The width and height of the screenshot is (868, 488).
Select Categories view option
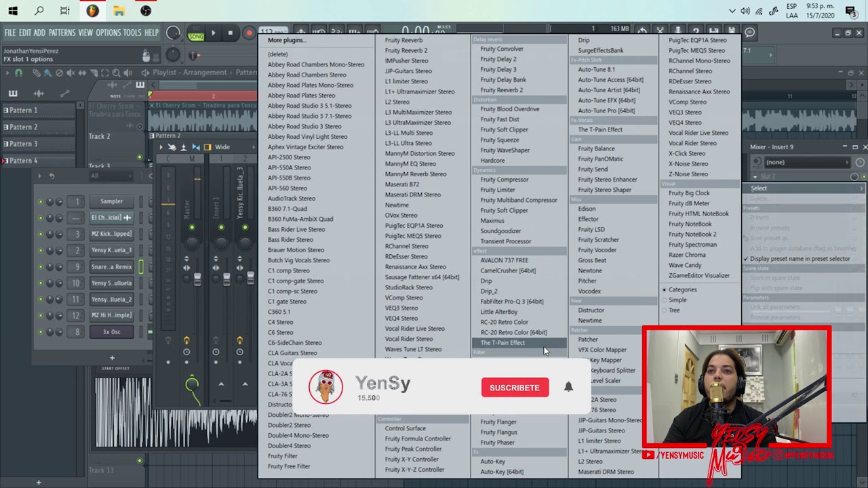pos(682,289)
